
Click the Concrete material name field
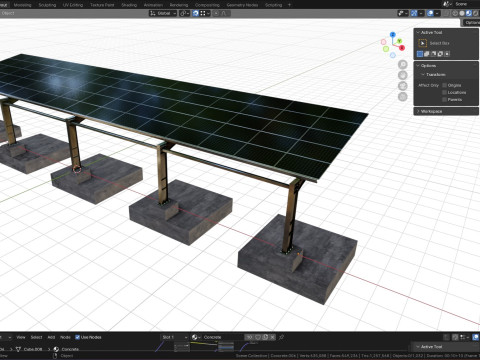pyautogui.click(x=223, y=337)
